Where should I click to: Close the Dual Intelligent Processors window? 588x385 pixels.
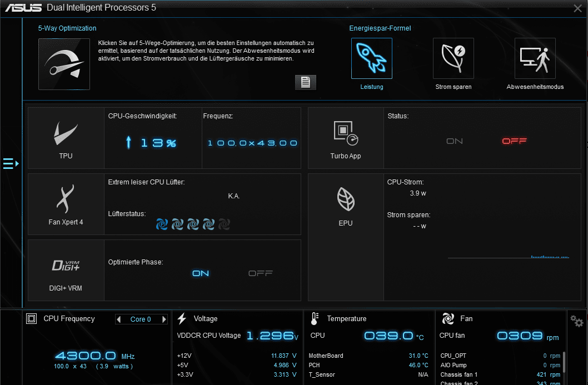[x=577, y=8]
